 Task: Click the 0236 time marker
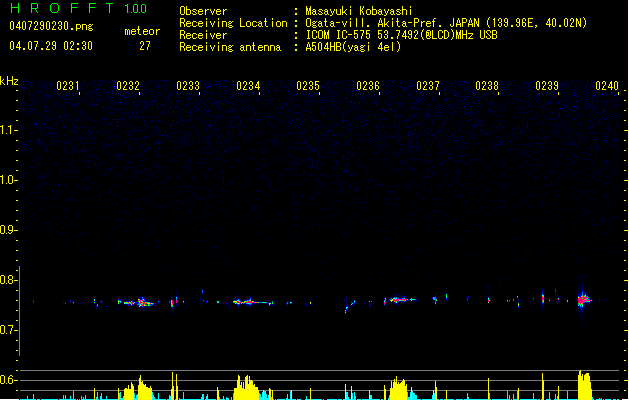click(x=368, y=85)
